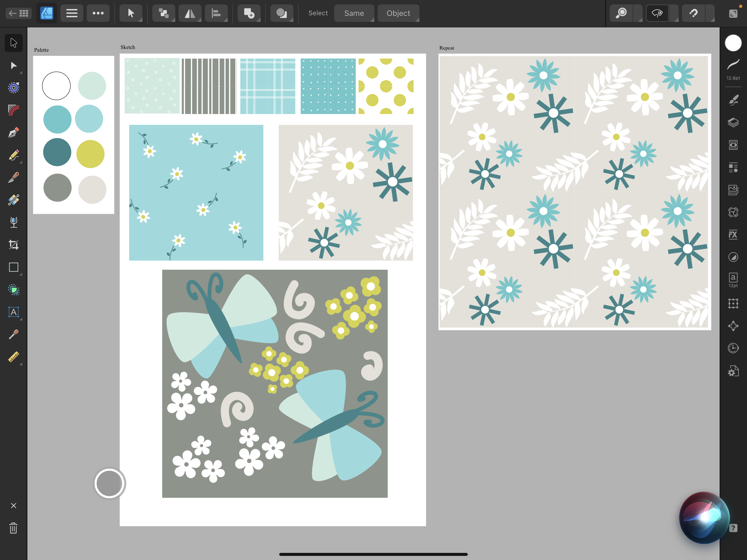Switch to the Designer persona
This screenshot has width=747, height=560.
tap(46, 13)
